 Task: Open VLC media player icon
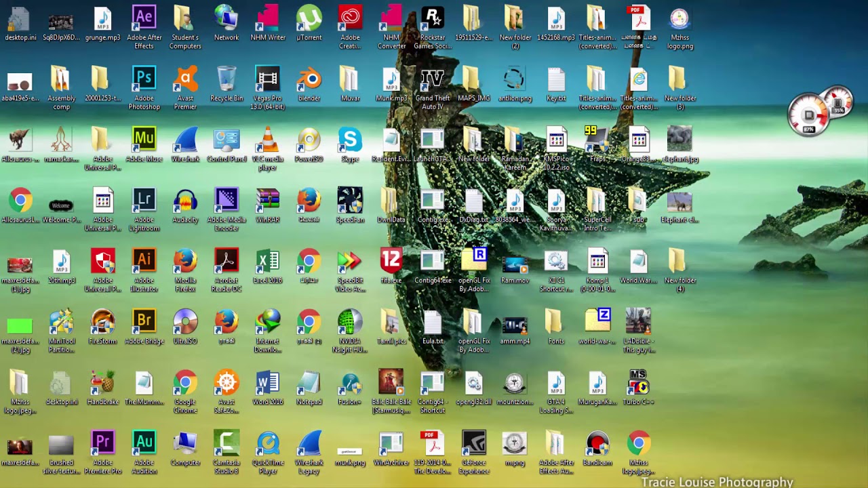click(267, 148)
